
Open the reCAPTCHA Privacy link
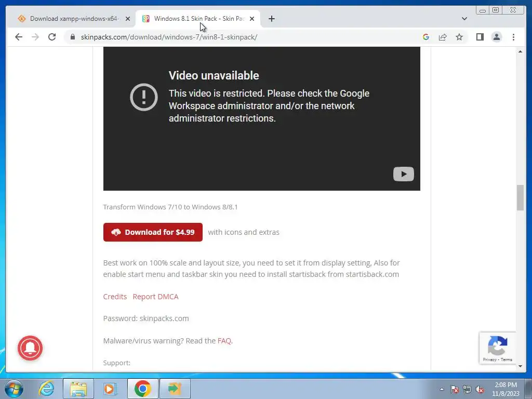click(489, 360)
